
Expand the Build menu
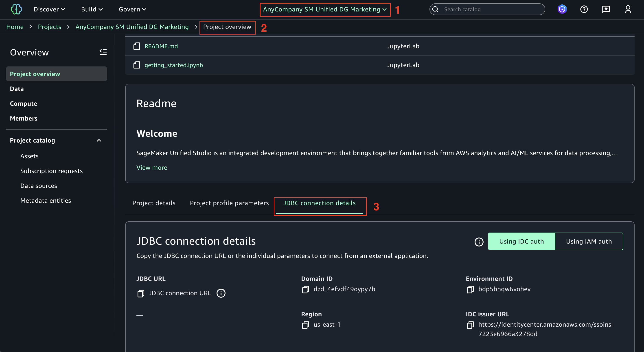pos(92,9)
